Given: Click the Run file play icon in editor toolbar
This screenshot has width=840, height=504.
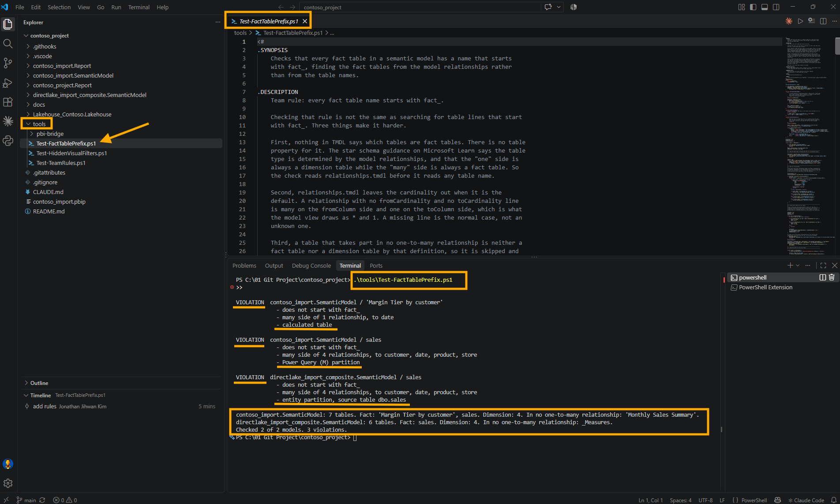Looking at the screenshot, I should 800,21.
